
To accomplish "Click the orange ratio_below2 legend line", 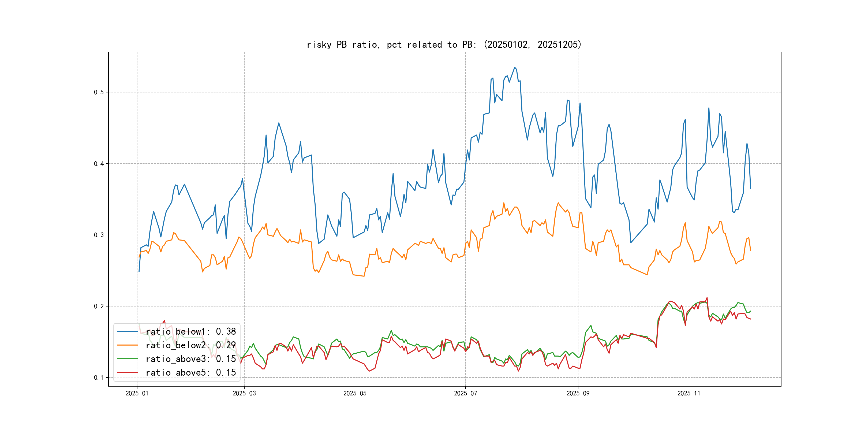I will point(127,345).
